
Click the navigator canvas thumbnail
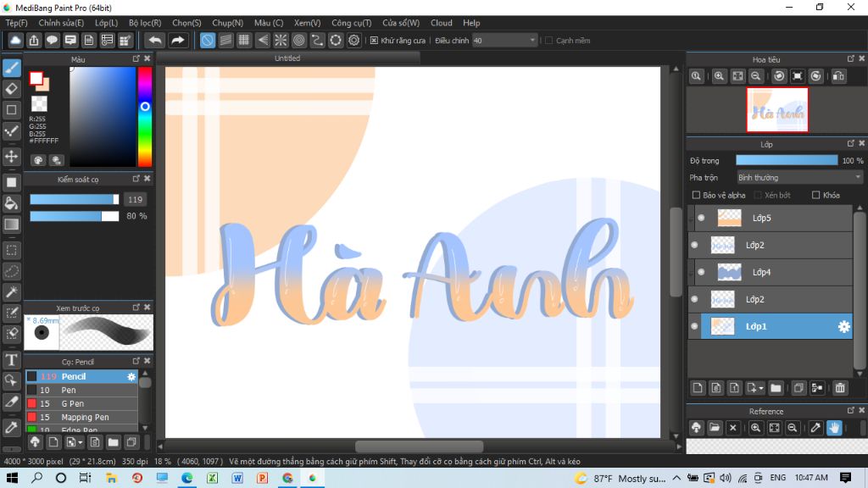[777, 110]
